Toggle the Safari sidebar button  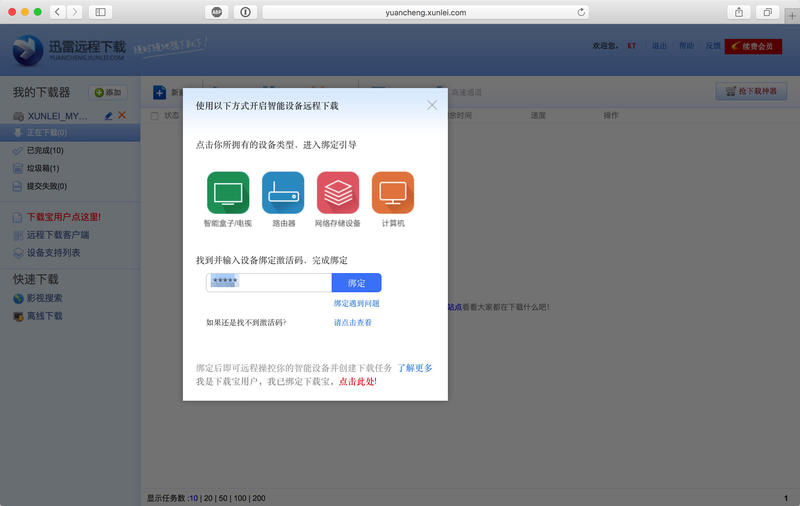pos(101,12)
